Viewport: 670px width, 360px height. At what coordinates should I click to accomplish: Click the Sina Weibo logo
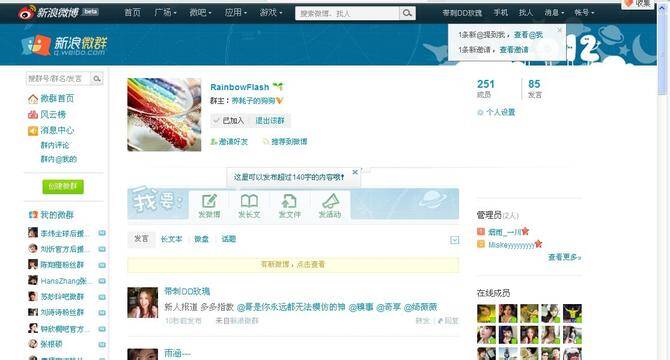pos(58,12)
